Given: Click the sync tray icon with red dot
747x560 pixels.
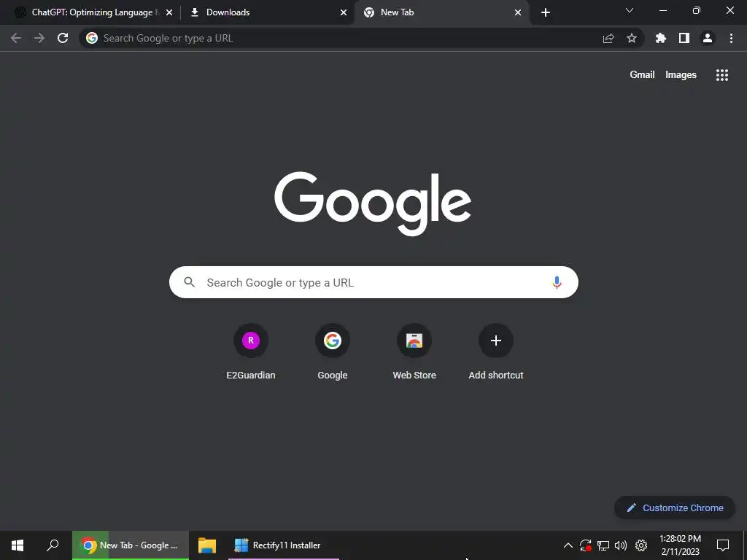Looking at the screenshot, I should click(x=586, y=545).
